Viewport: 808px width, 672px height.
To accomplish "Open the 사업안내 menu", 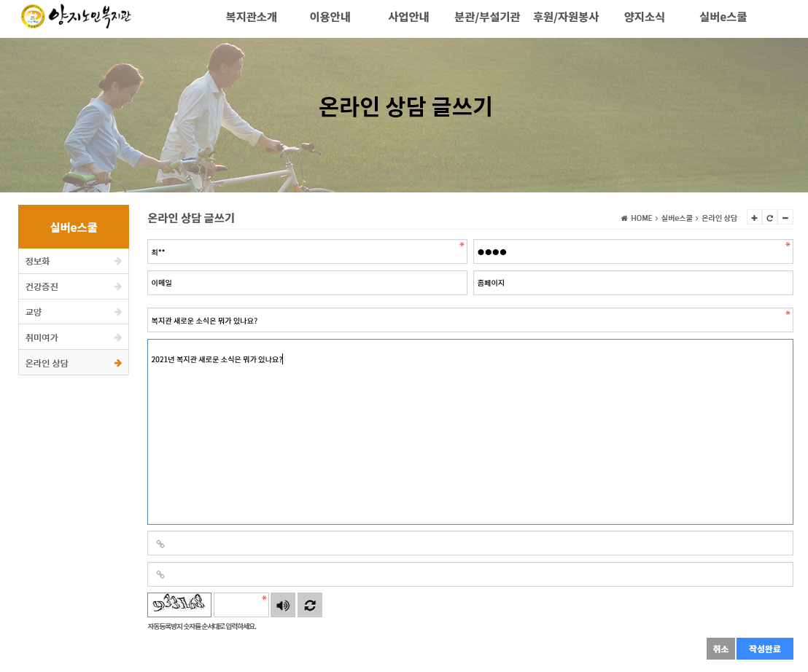I will [408, 17].
